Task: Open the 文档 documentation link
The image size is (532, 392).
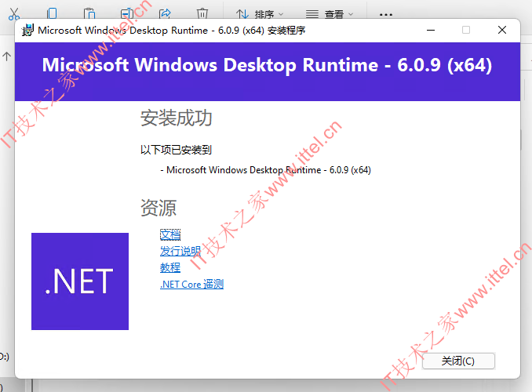Action: tap(170, 234)
